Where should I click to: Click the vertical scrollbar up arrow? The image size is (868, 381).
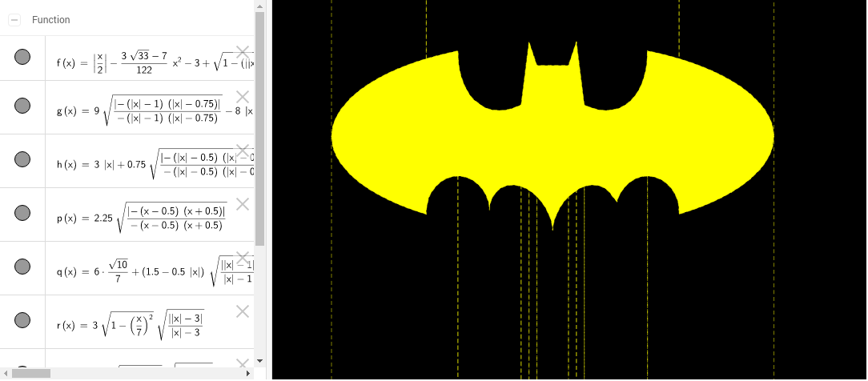(x=259, y=5)
